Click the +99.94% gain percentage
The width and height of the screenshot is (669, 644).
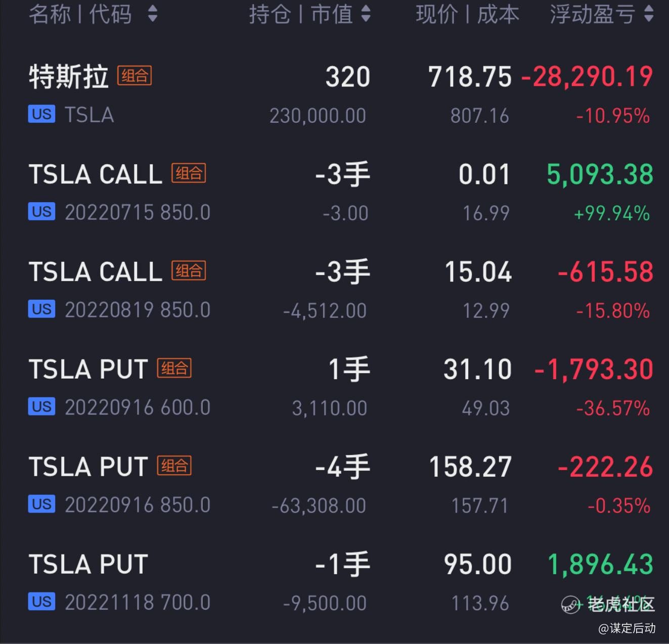tap(612, 213)
